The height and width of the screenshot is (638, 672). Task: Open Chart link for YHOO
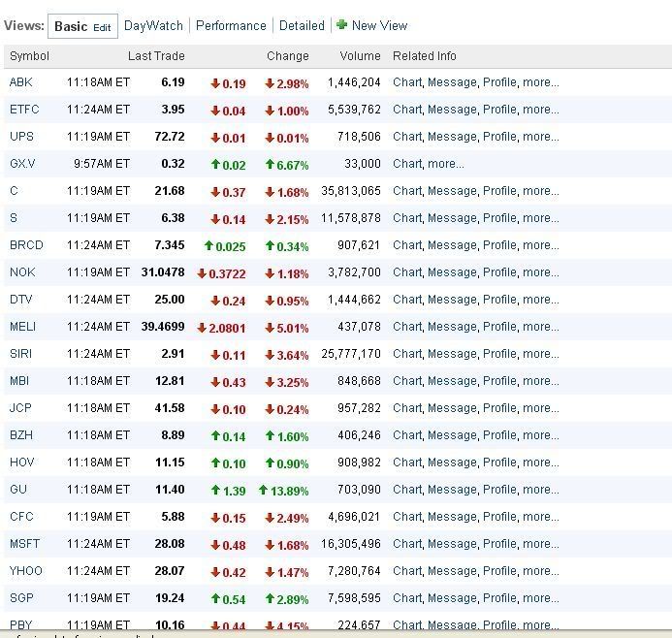pyautogui.click(x=406, y=571)
